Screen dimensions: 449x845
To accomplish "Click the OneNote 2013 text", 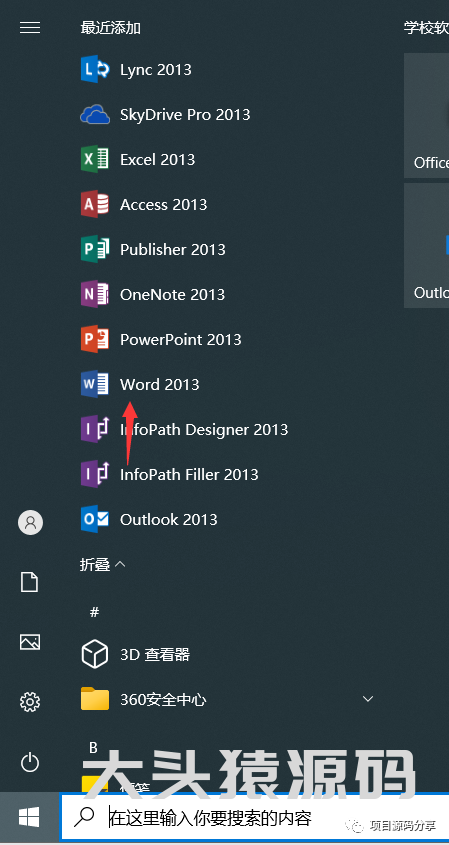I will [172, 294].
